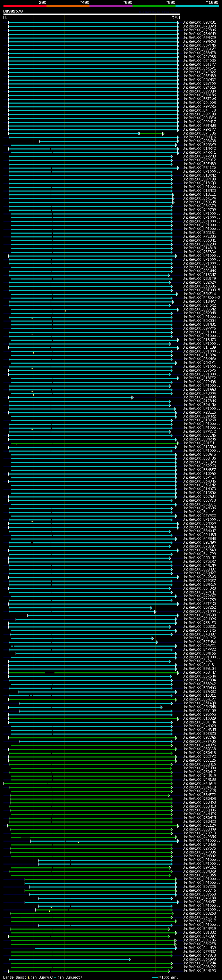Click the green alignment bar of Q01FU1
This screenshot has width=222, height=980.
point(95,443)
